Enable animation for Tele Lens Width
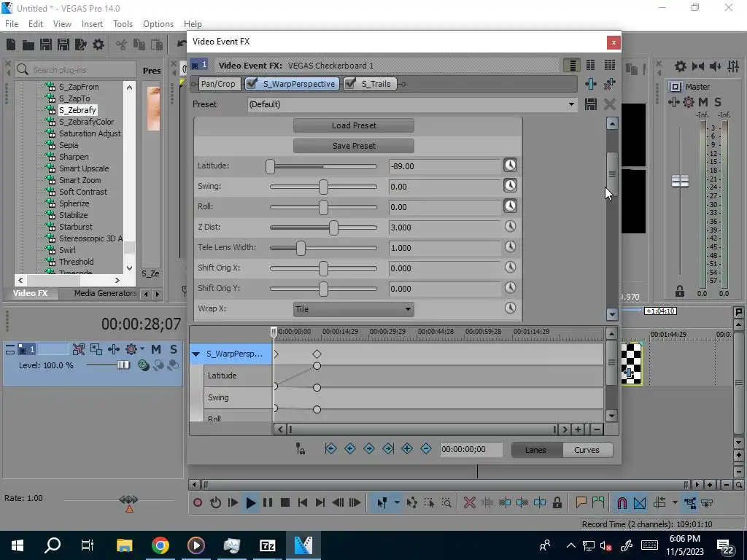 tap(510, 246)
